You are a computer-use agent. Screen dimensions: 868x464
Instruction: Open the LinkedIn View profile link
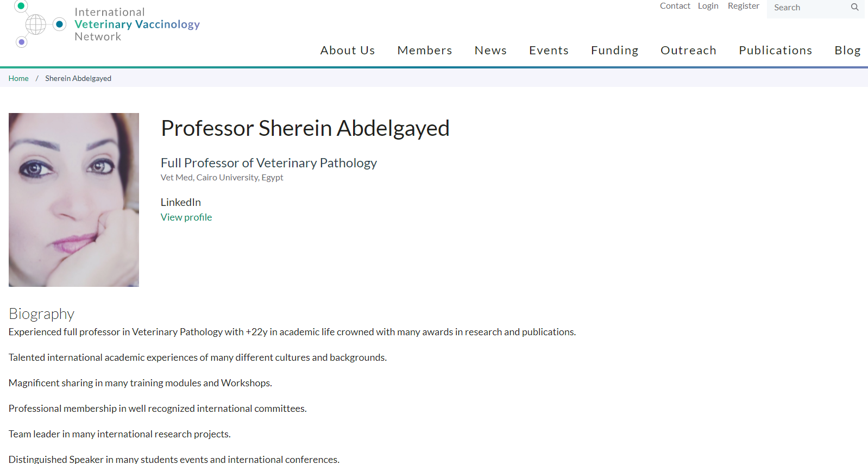(186, 217)
